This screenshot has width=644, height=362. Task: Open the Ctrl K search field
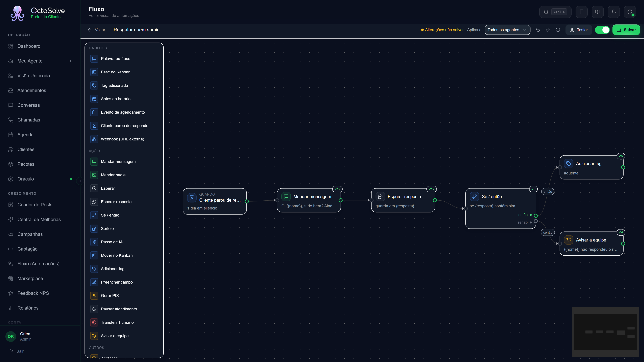pos(555,12)
